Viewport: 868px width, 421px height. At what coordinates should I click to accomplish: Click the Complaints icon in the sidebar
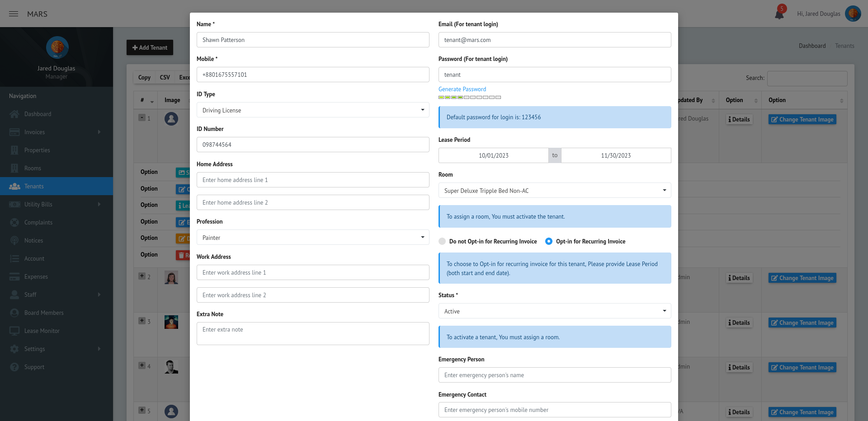click(x=14, y=223)
